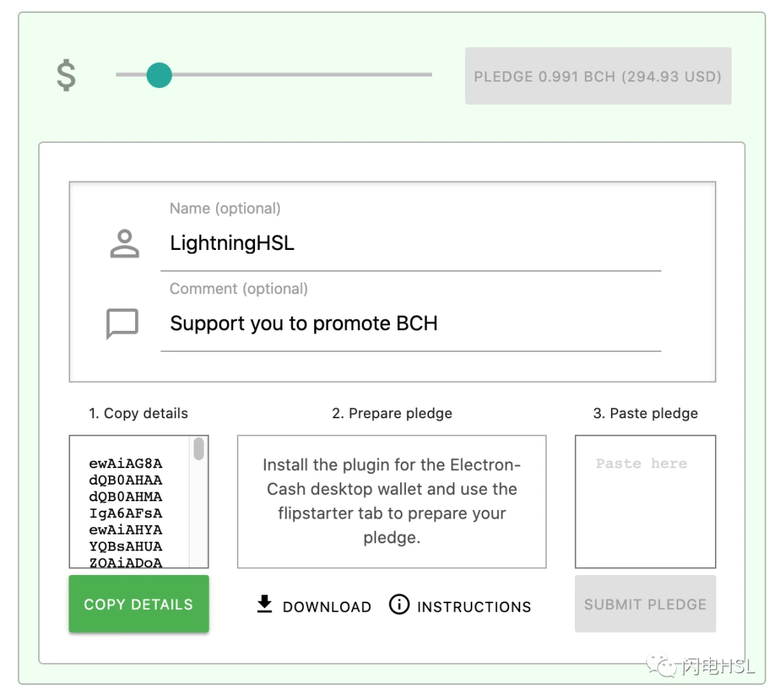Click the Paste here pledge text area

[645, 501]
